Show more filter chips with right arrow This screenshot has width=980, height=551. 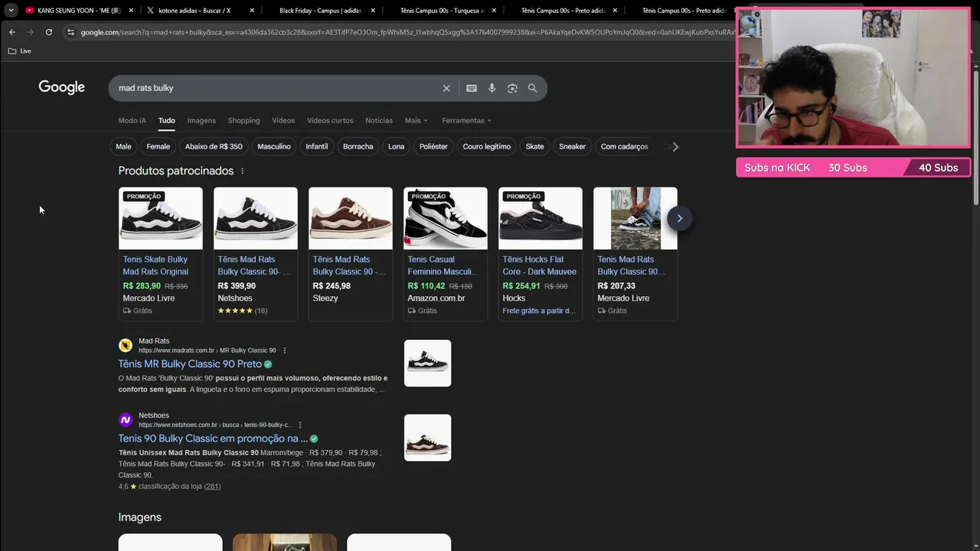click(675, 147)
